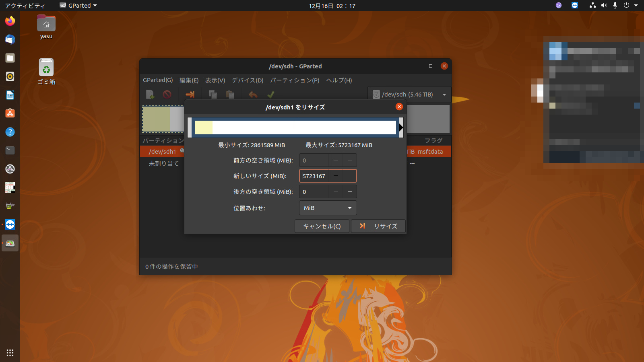Click the 新しいサイズ input field
The image size is (644, 362).
click(x=314, y=176)
